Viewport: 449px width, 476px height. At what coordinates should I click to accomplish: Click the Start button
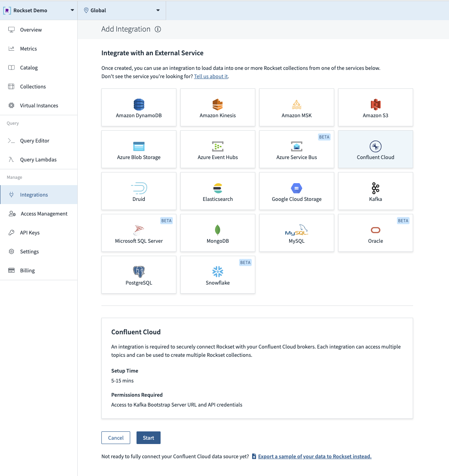tap(148, 438)
